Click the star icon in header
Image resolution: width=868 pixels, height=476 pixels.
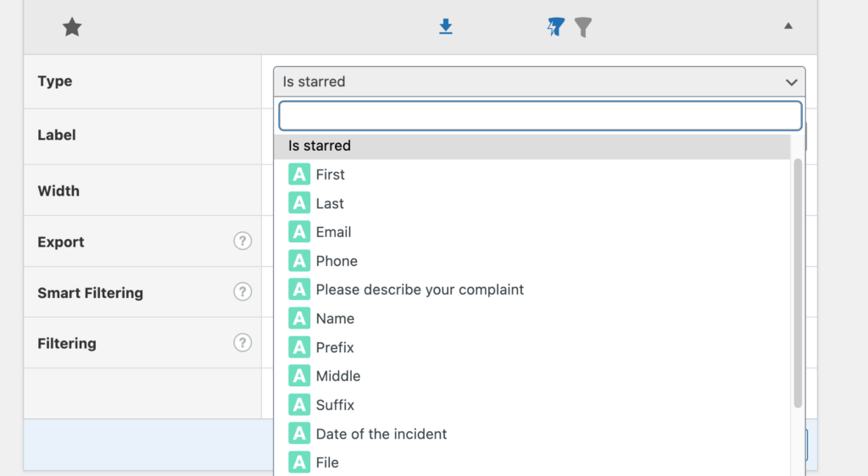(x=72, y=28)
